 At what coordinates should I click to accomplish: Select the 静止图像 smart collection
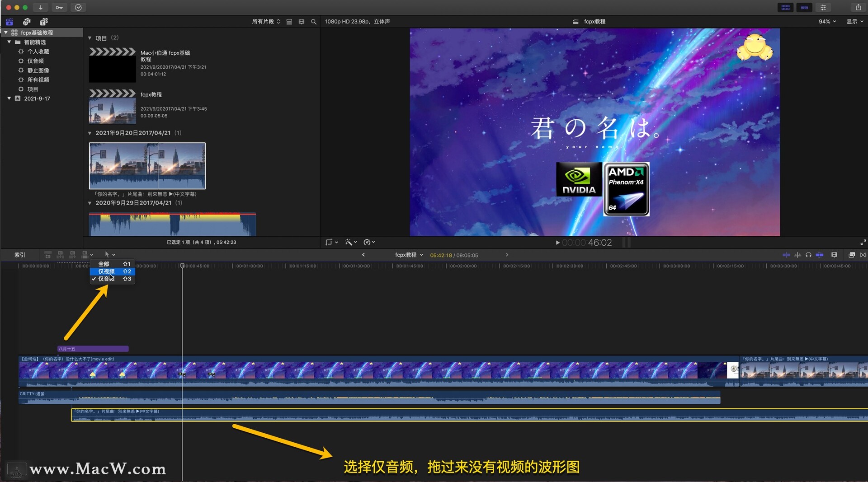point(38,70)
